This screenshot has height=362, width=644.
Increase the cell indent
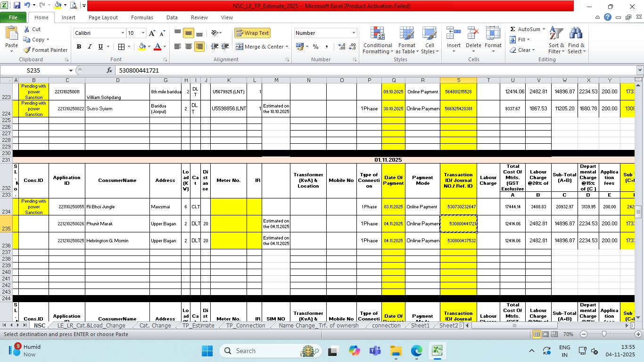[x=226, y=47]
